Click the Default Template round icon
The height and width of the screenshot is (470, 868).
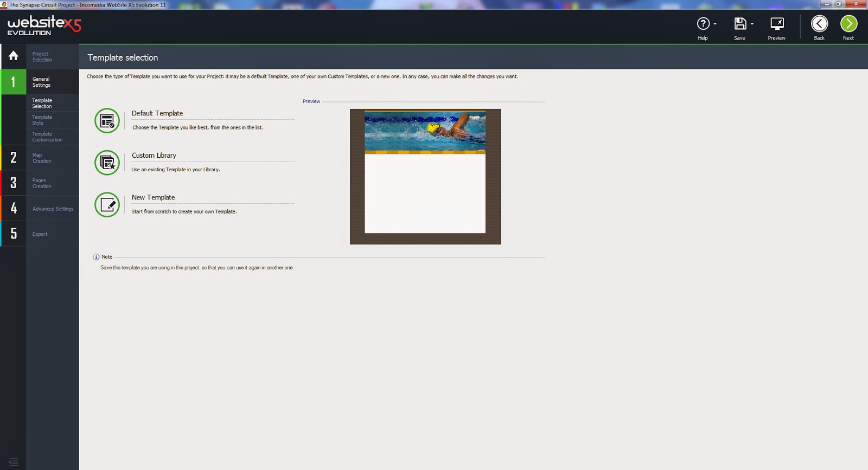coord(107,120)
